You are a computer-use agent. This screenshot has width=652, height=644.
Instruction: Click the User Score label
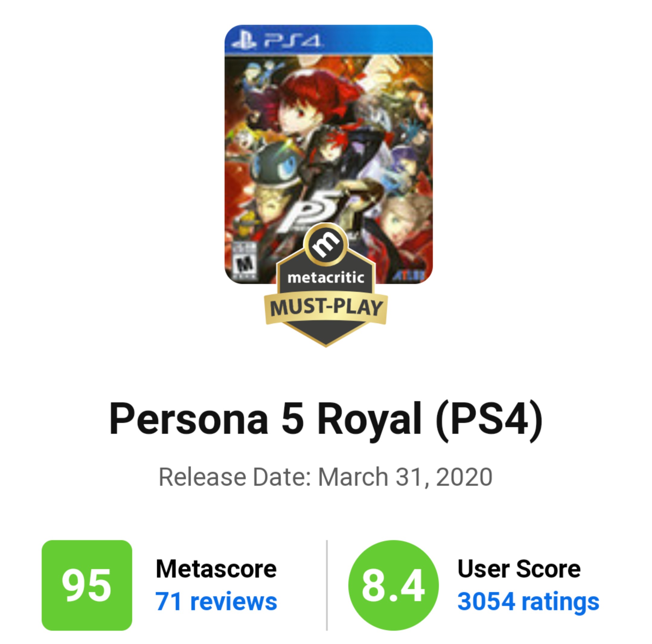(519, 569)
